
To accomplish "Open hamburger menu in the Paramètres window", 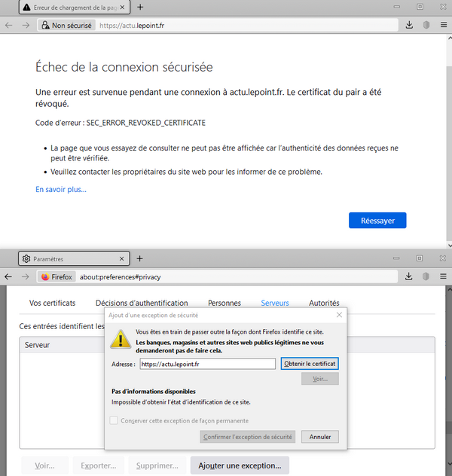I will click(443, 276).
